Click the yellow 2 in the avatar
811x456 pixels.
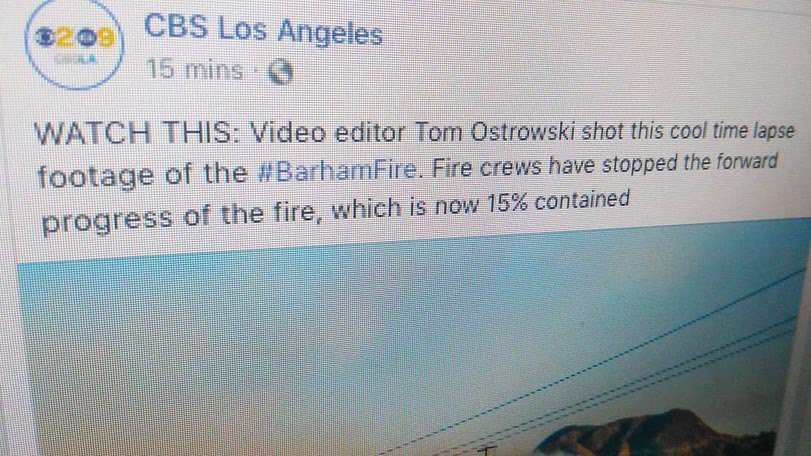pos(65,37)
